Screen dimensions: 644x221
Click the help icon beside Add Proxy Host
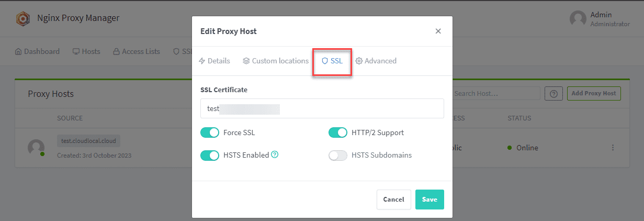click(553, 94)
